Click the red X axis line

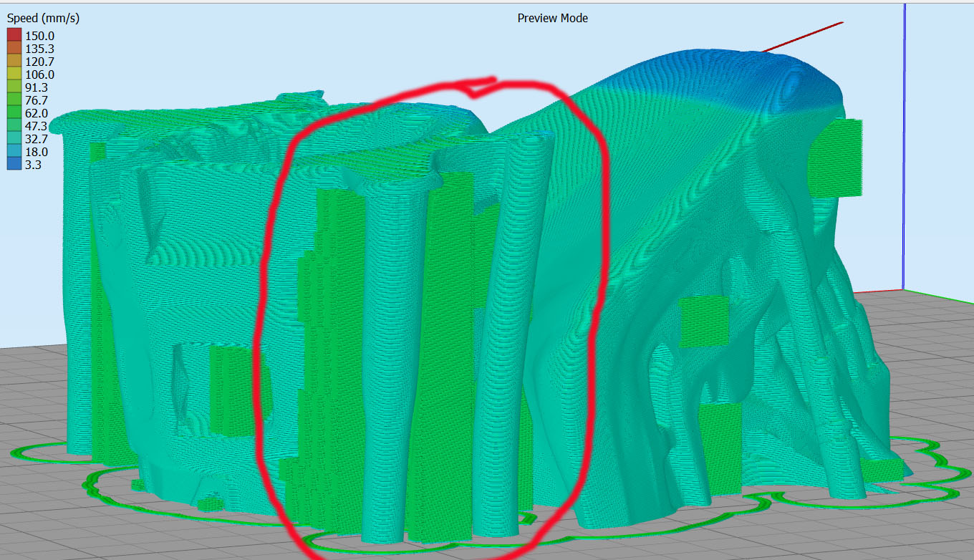tap(802, 37)
